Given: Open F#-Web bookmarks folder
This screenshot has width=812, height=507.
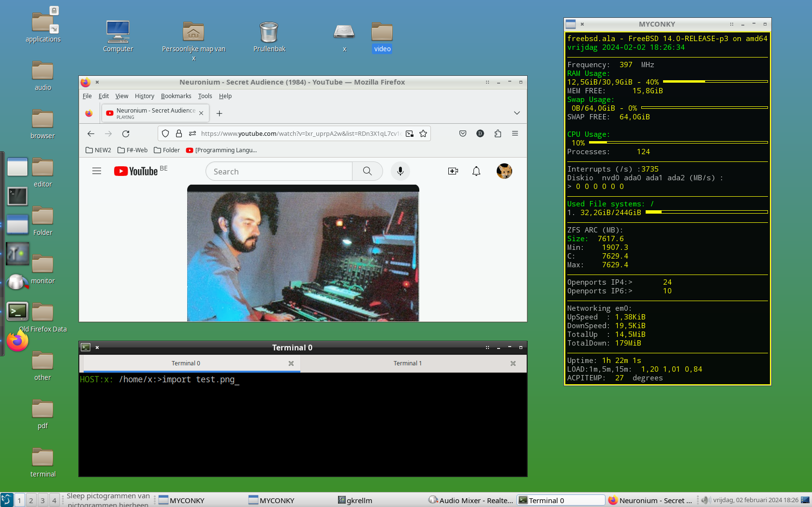Looking at the screenshot, I should (x=133, y=150).
